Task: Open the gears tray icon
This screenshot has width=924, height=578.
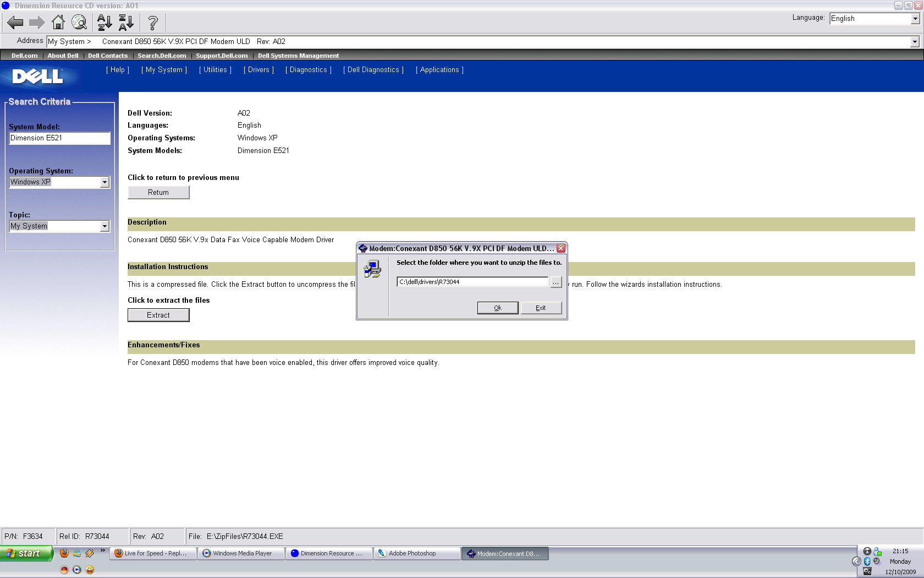Action: [x=867, y=571]
